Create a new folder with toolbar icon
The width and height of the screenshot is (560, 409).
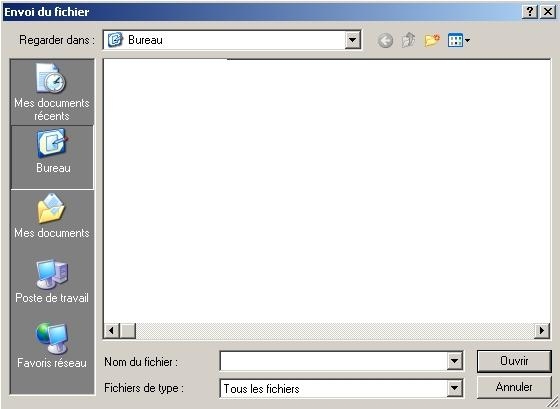(432, 40)
